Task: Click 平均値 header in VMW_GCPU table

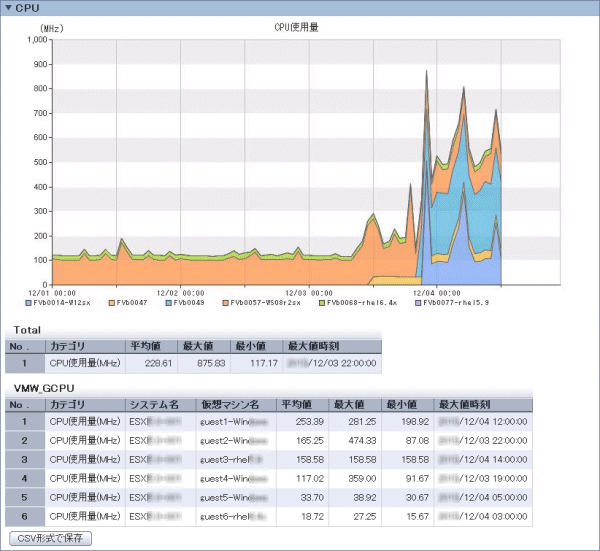Action: coord(295,404)
